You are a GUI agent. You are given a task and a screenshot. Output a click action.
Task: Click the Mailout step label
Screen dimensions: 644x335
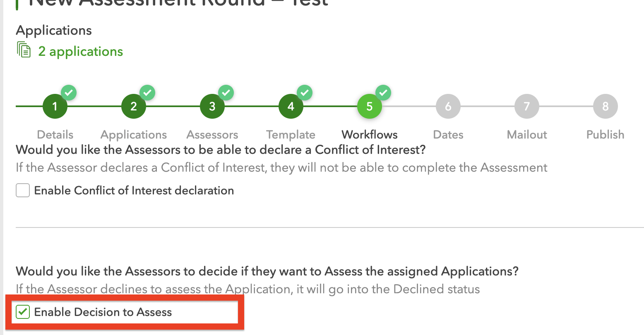527,134
